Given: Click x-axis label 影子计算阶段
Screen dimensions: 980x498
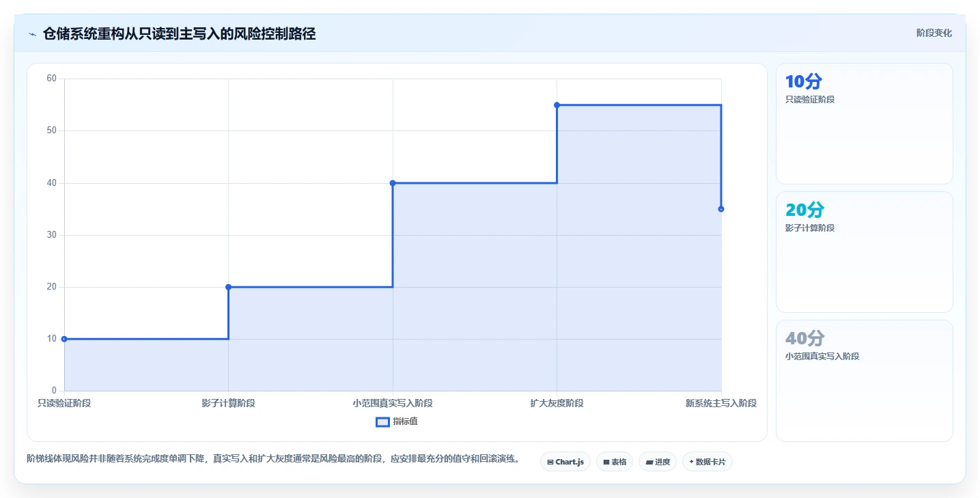Looking at the screenshot, I should pyautogui.click(x=228, y=403).
